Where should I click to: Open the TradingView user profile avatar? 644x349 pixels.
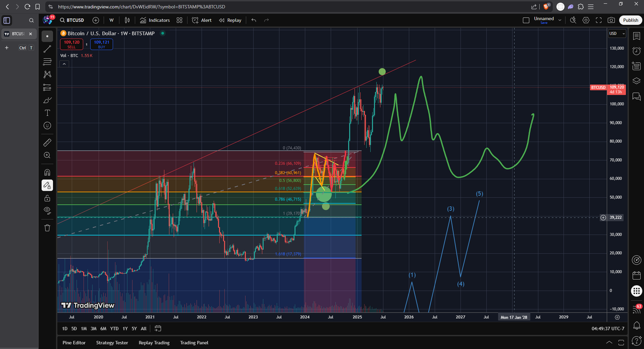tap(47, 20)
